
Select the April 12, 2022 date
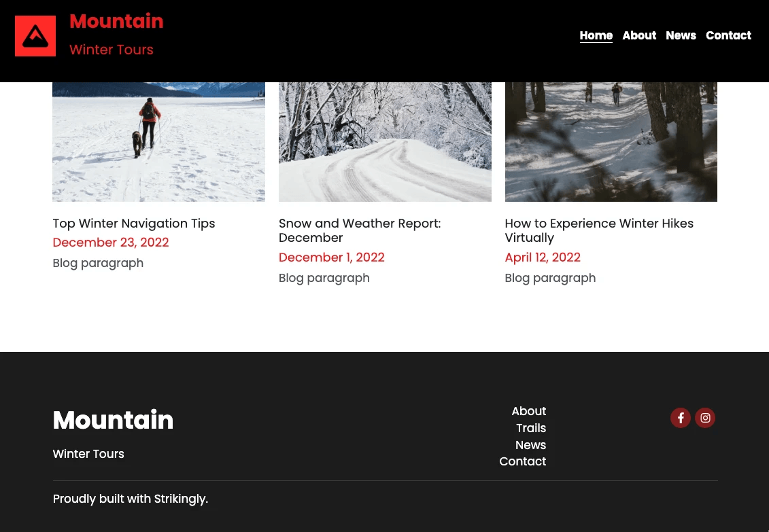point(543,258)
